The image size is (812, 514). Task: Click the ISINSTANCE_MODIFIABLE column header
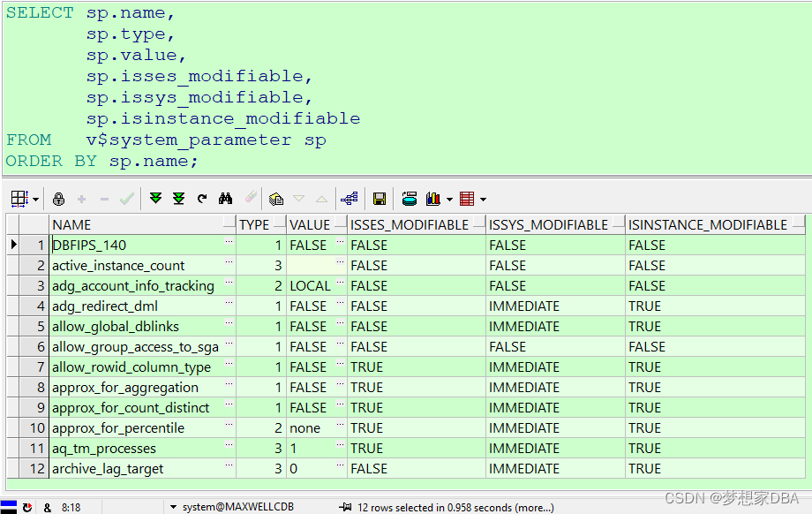point(716,225)
